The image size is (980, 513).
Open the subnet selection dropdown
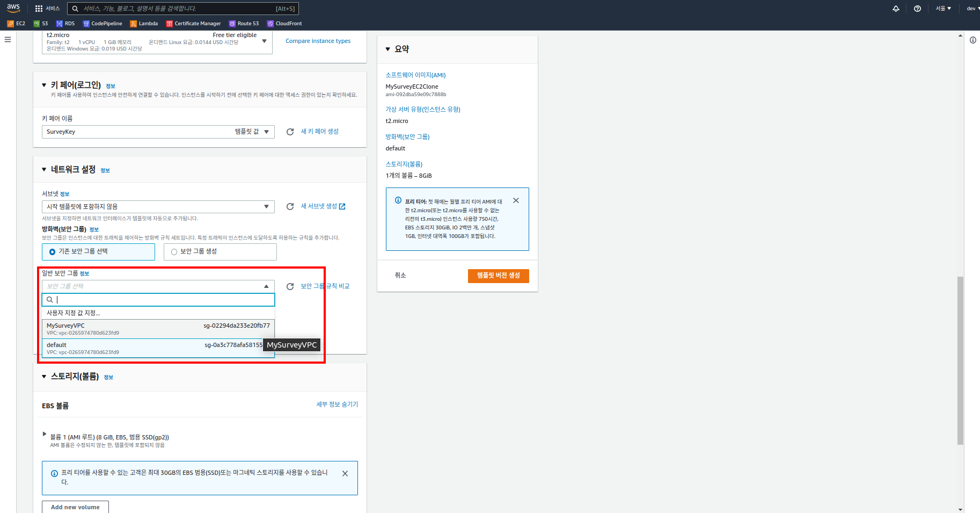pos(158,207)
